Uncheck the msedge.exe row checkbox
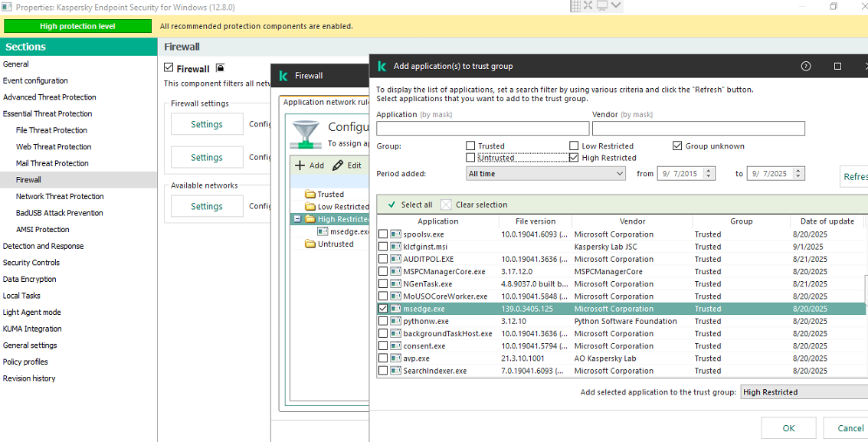This screenshot has height=442, width=868. [x=383, y=309]
